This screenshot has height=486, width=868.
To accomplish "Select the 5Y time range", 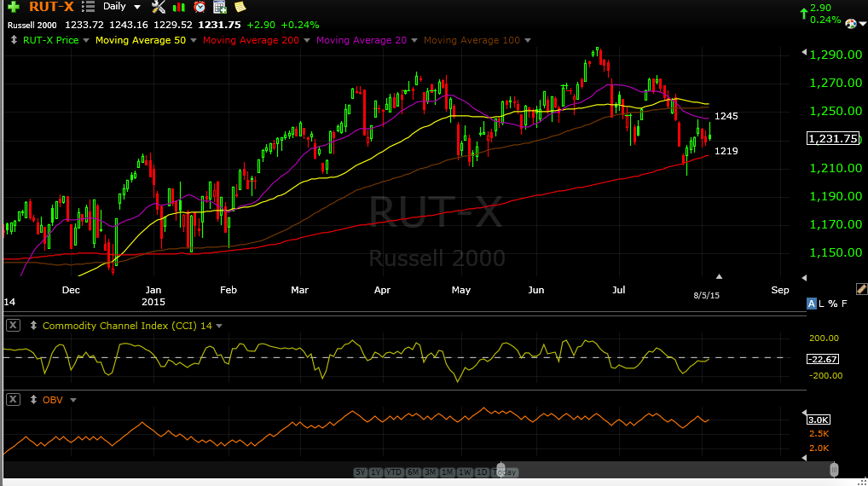I will click(x=361, y=472).
